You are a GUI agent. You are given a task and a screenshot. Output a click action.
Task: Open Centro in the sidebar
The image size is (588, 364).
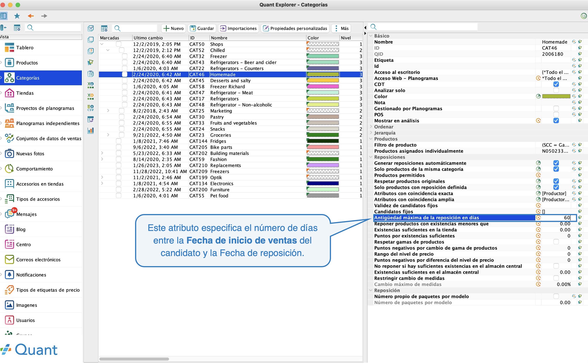[x=41, y=244]
